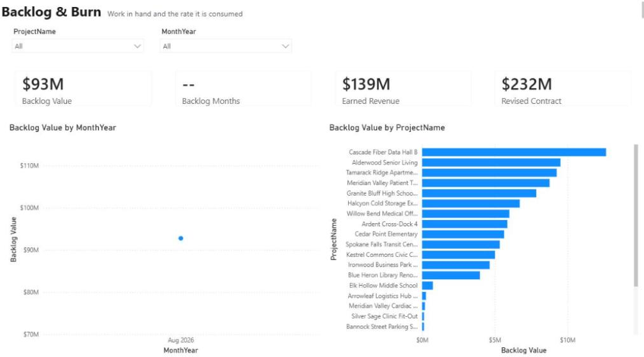
Task: Click the Meridian Valley Cardiac label
Action: [383, 306]
